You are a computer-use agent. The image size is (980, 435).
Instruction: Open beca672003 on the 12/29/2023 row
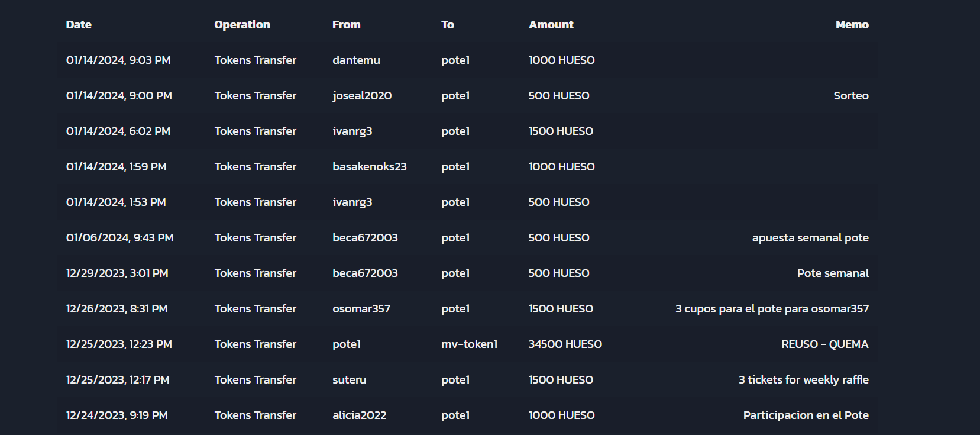click(365, 273)
